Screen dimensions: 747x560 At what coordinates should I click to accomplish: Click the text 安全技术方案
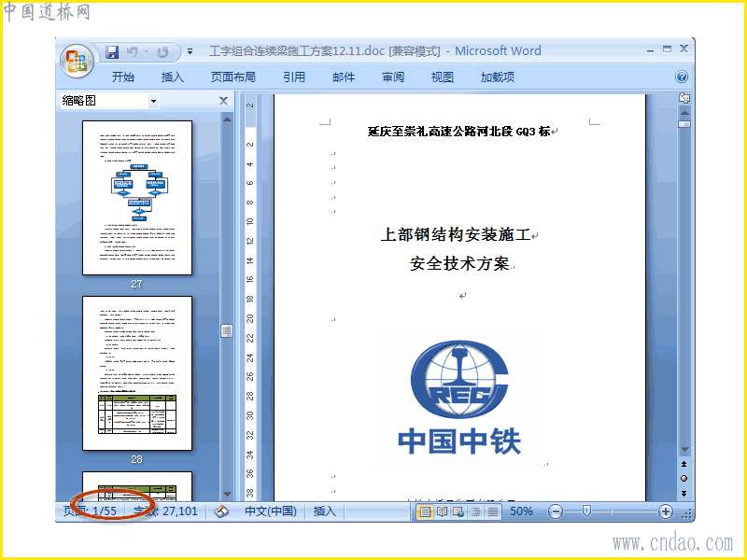coord(459,263)
